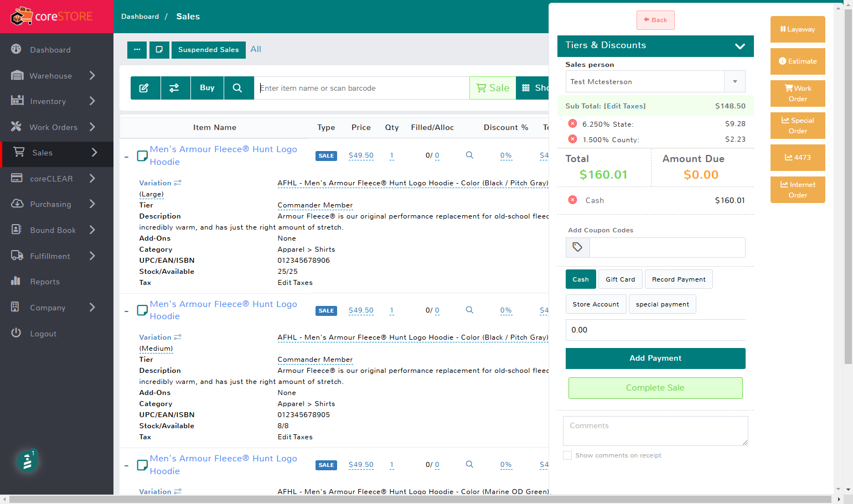This screenshot has height=504, width=853.
Task: Click the magnifier icon in second hoodie row
Action: click(469, 310)
